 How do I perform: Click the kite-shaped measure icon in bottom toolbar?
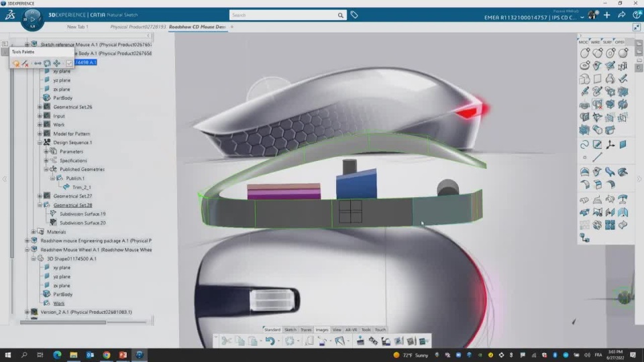339,341
